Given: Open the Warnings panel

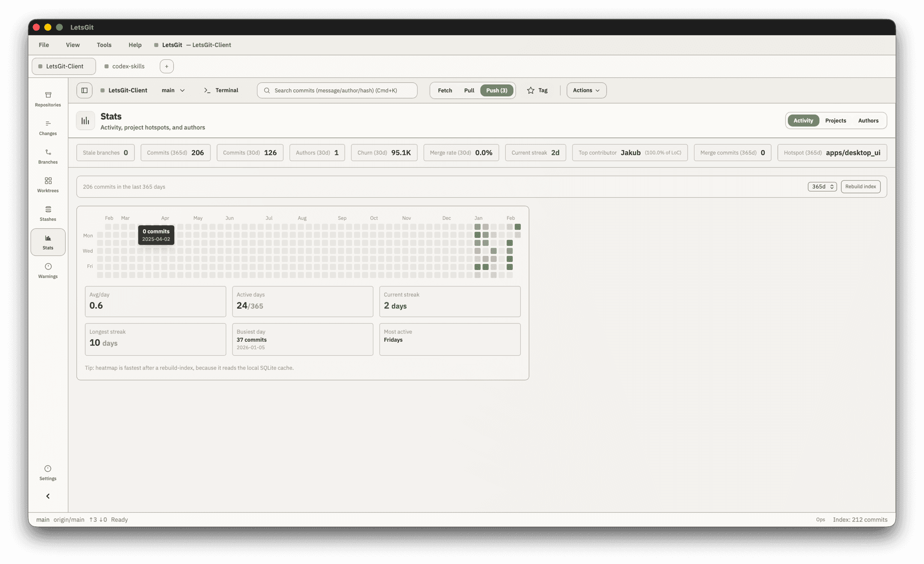Looking at the screenshot, I should pyautogui.click(x=48, y=270).
